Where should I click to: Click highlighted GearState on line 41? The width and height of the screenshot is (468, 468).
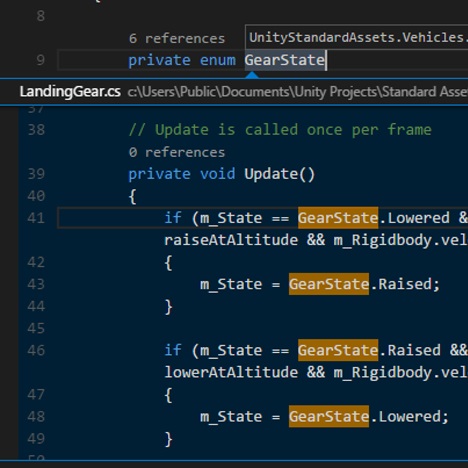pos(338,218)
